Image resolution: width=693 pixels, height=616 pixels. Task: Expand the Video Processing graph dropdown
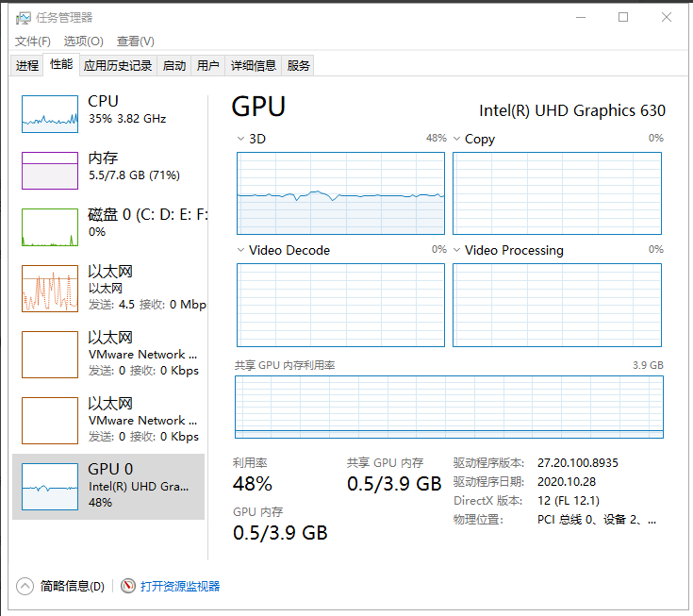coord(456,250)
